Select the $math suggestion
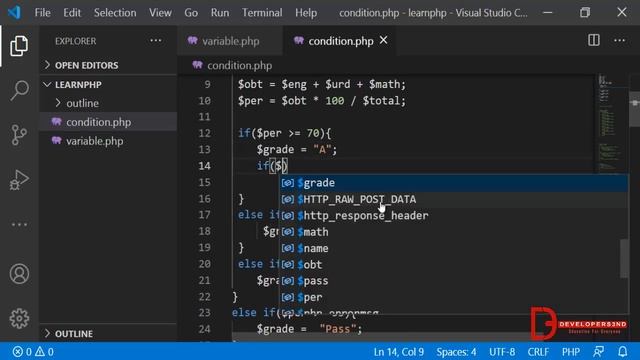This screenshot has width=640, height=360. 453,232
